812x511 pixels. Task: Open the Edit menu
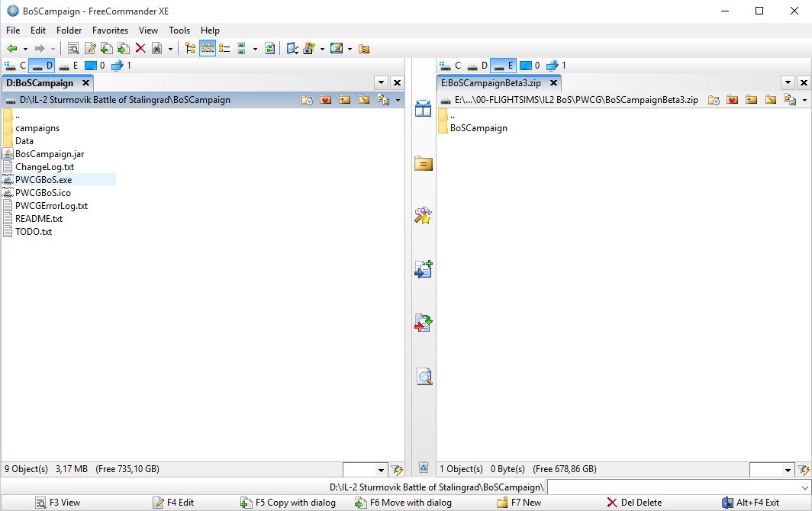tap(38, 30)
